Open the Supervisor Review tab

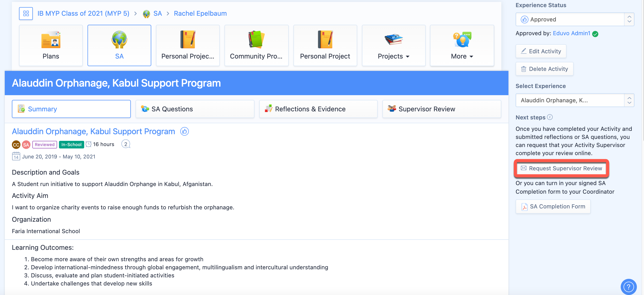pos(441,109)
